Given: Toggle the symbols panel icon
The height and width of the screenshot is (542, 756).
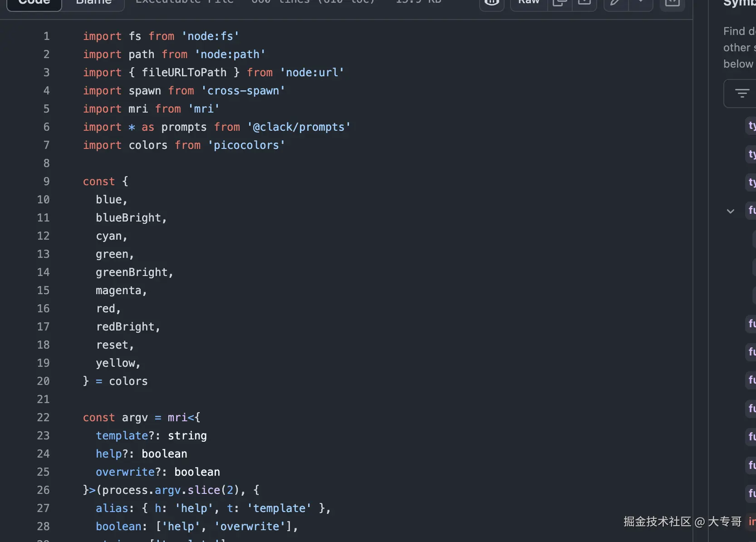Looking at the screenshot, I should (672, 3).
